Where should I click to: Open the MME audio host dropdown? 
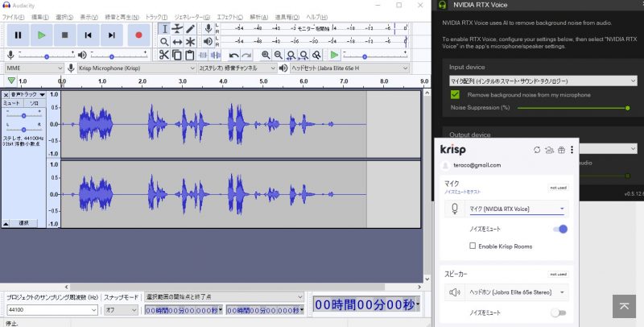point(35,68)
